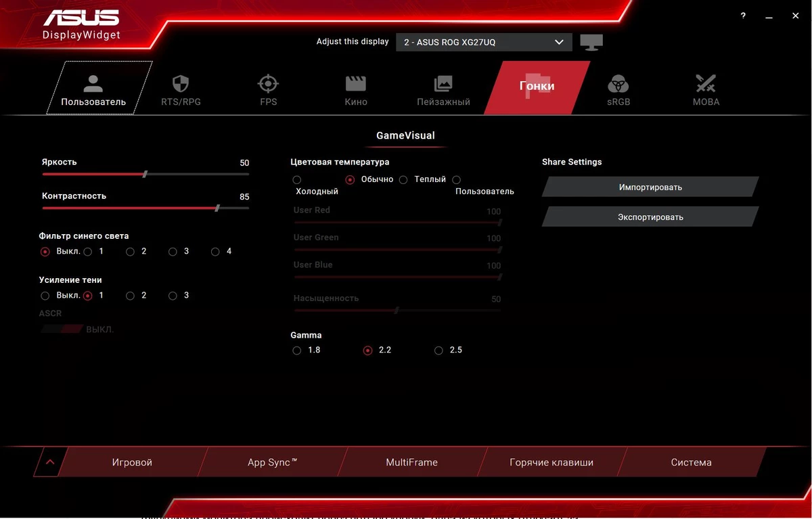
Task: Adjust the User Blue slider
Action: click(x=397, y=277)
